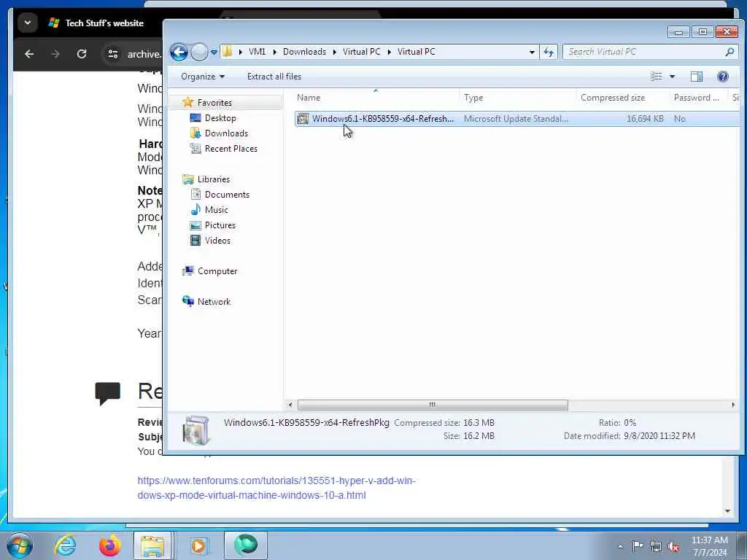This screenshot has width=747, height=560.
Task: Open the Videos library
Action: point(217,241)
